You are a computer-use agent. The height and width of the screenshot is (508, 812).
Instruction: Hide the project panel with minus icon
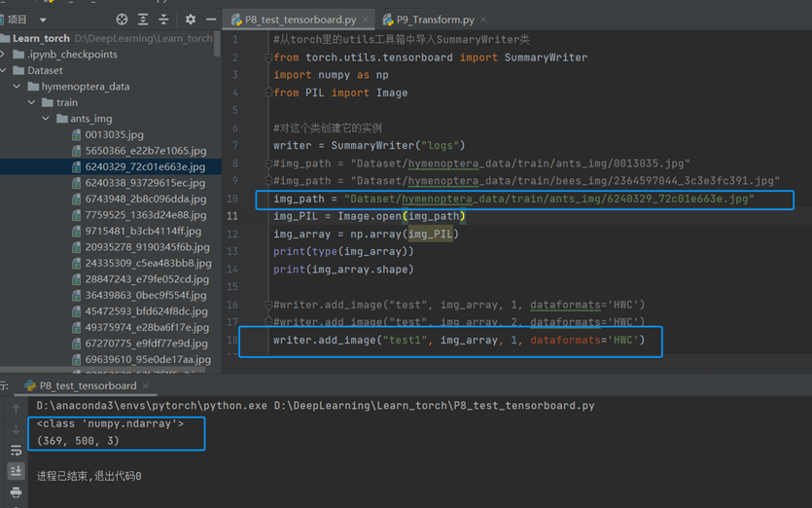(x=211, y=19)
